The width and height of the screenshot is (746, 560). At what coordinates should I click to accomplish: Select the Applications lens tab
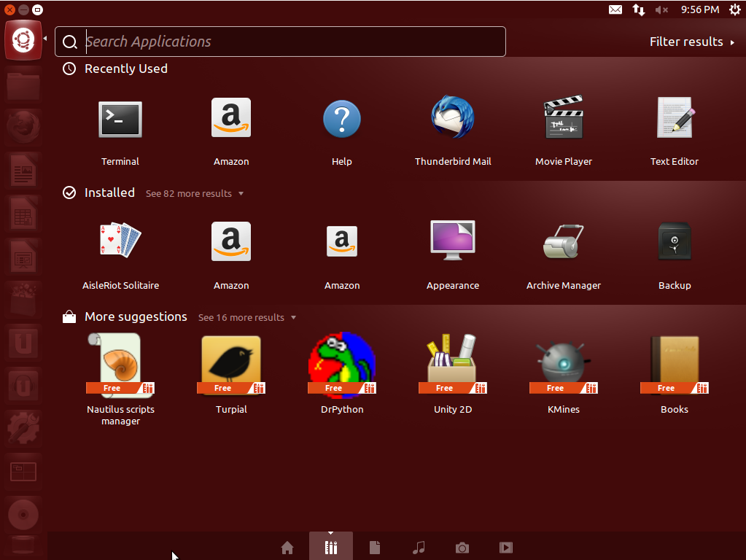(x=331, y=547)
